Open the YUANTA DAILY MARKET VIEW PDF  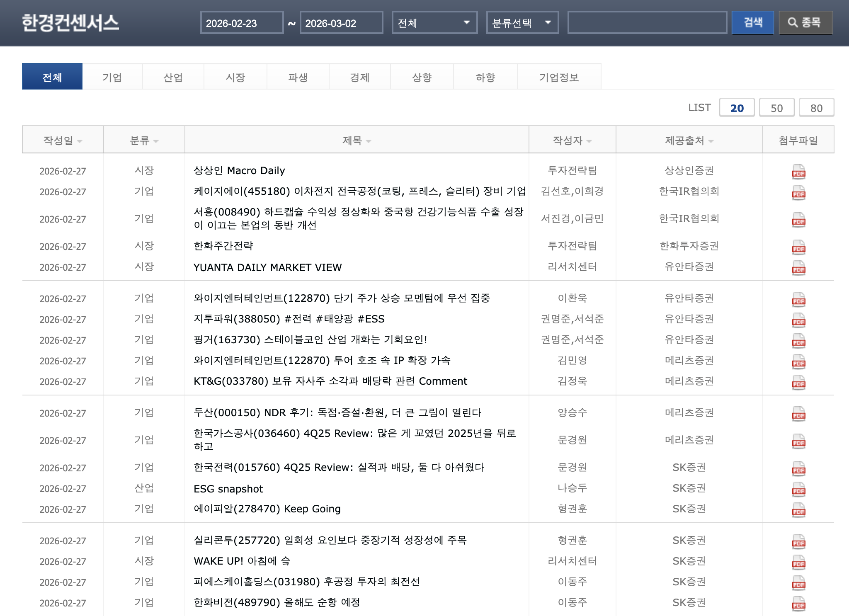[x=798, y=268]
